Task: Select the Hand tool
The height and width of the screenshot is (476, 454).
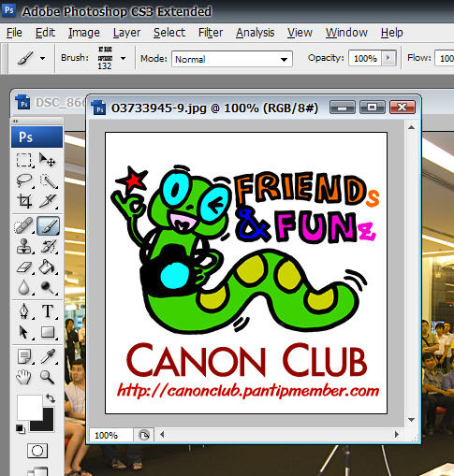Action: [x=24, y=377]
